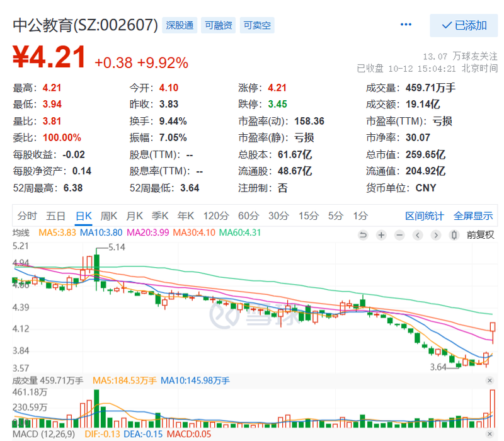504x441 pixels.
Task: Switch to the 30分 chart tab
Action: pos(278,215)
